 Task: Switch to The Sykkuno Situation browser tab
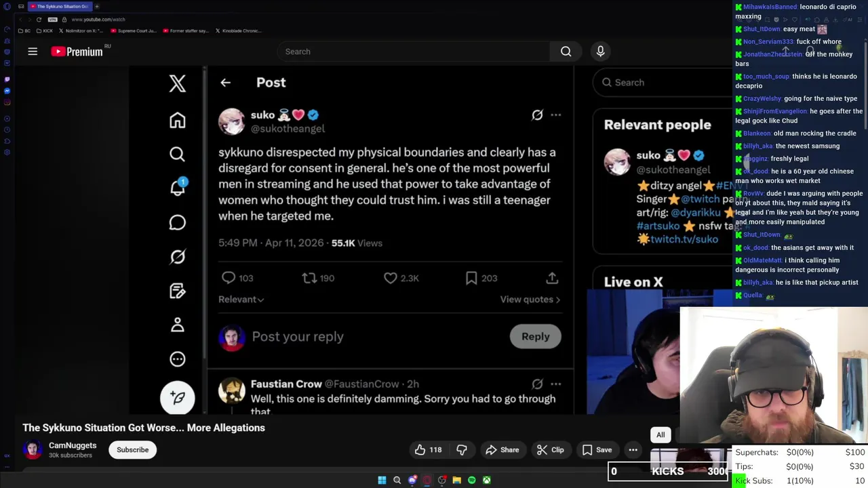[x=60, y=6]
